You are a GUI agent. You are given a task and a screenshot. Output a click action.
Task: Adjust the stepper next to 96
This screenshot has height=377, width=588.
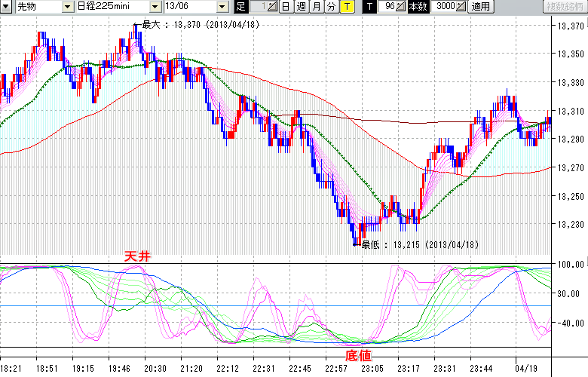(401, 7)
